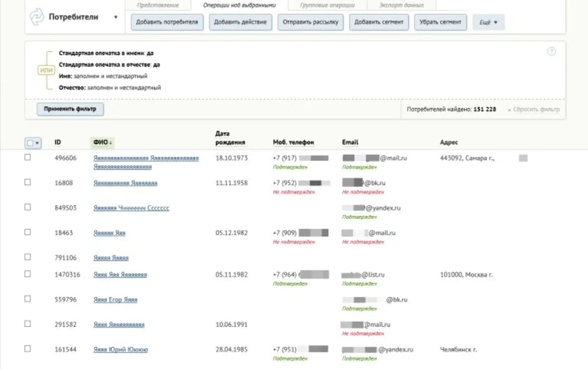
Task: Click address 443092, Самара г.
Action: click(467, 158)
